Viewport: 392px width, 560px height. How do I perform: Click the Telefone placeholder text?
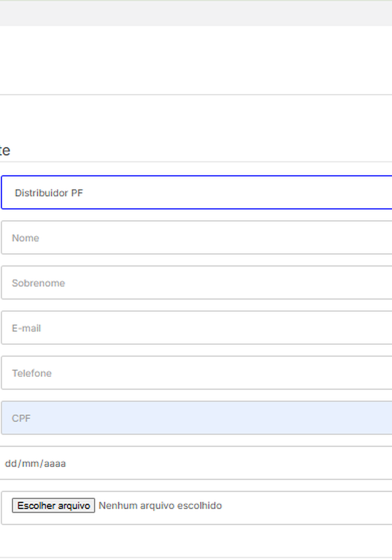(31, 374)
